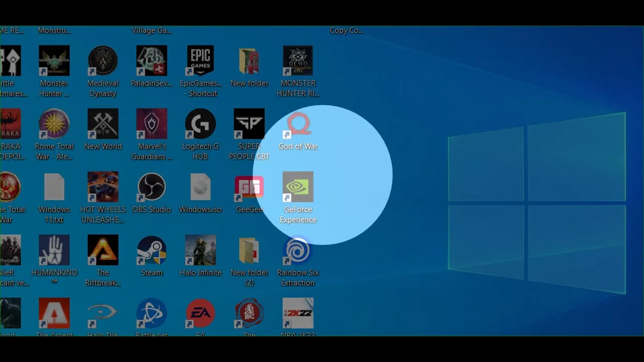Launch Marvel's Guardians shortcut
The height and width of the screenshot is (362, 644).
click(x=151, y=124)
